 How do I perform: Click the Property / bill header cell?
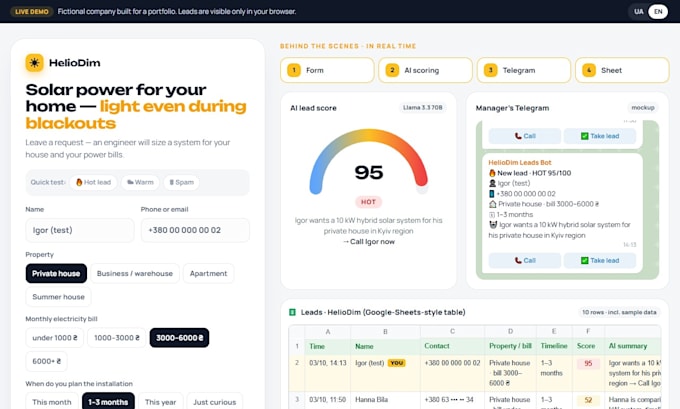tap(510, 346)
